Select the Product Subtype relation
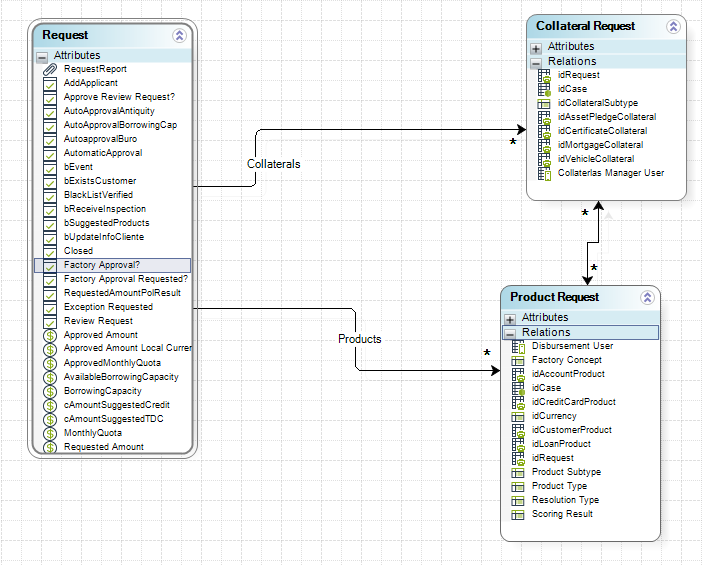The width and height of the screenshot is (702, 565). coord(566,472)
